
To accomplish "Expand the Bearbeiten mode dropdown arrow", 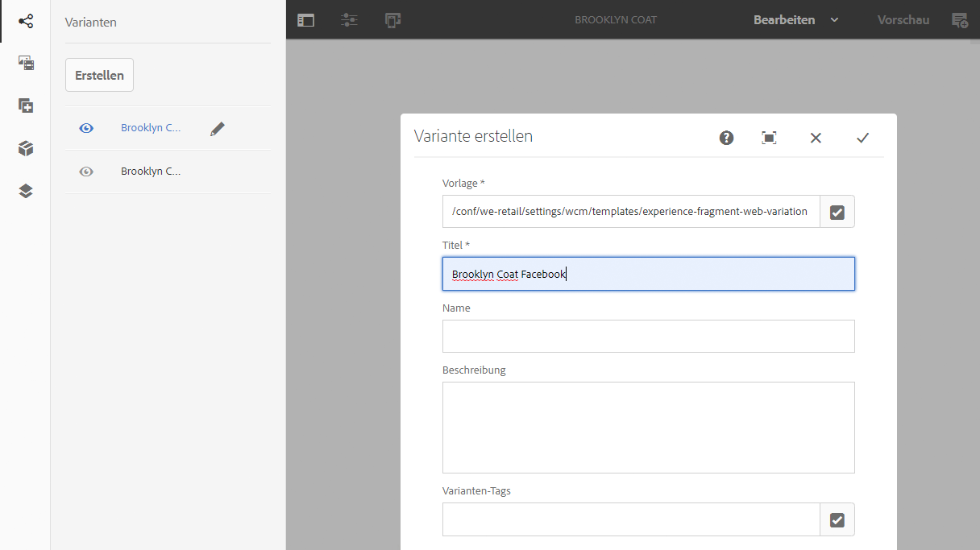I will [x=834, y=20].
